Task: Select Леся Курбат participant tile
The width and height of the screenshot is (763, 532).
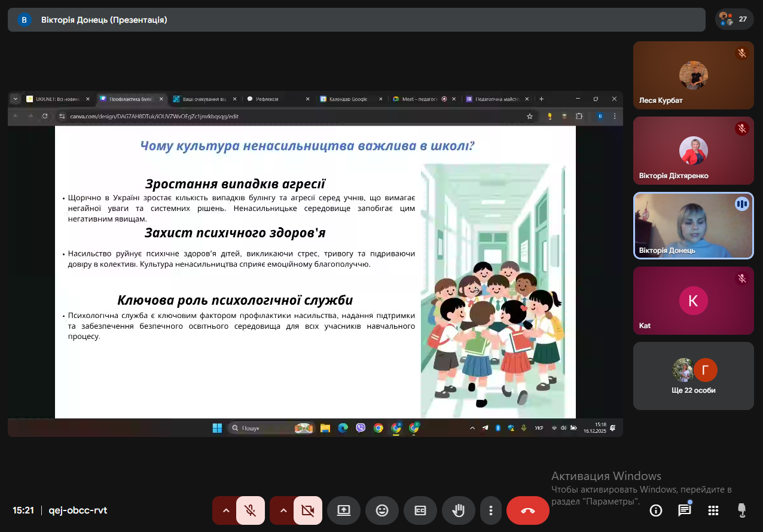Action: coord(693,75)
